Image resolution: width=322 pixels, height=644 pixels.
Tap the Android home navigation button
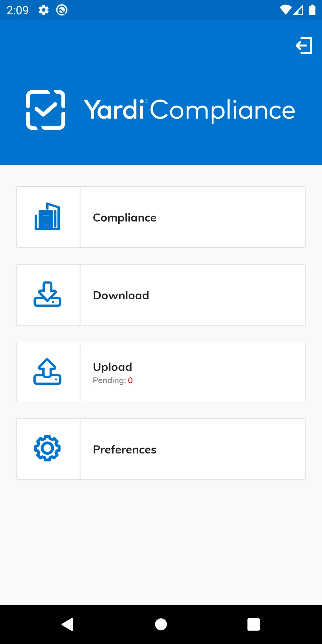coord(161,624)
